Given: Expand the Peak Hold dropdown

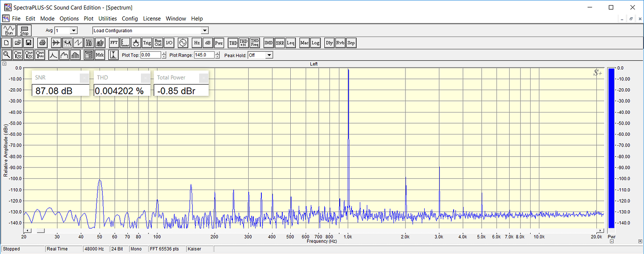Looking at the screenshot, I should 268,55.
